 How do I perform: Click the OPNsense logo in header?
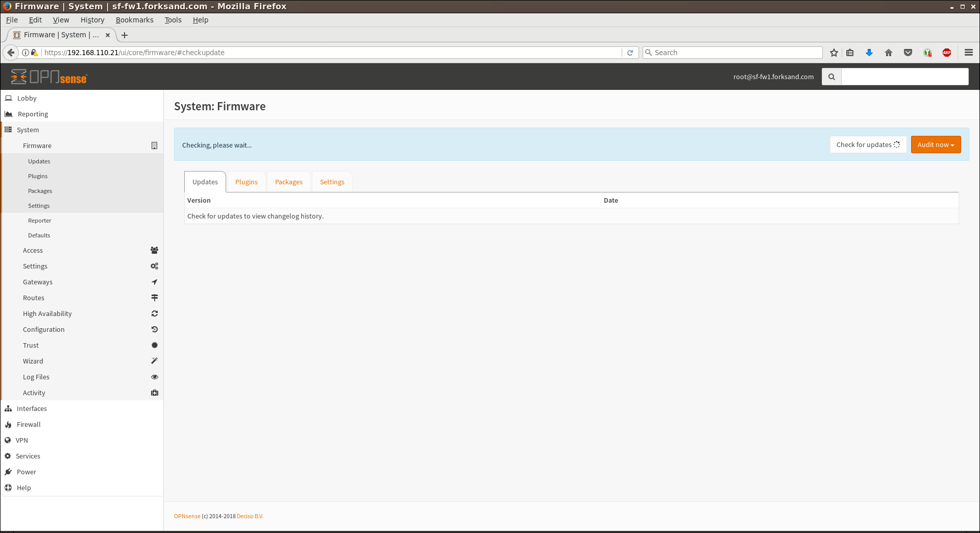[x=49, y=77]
